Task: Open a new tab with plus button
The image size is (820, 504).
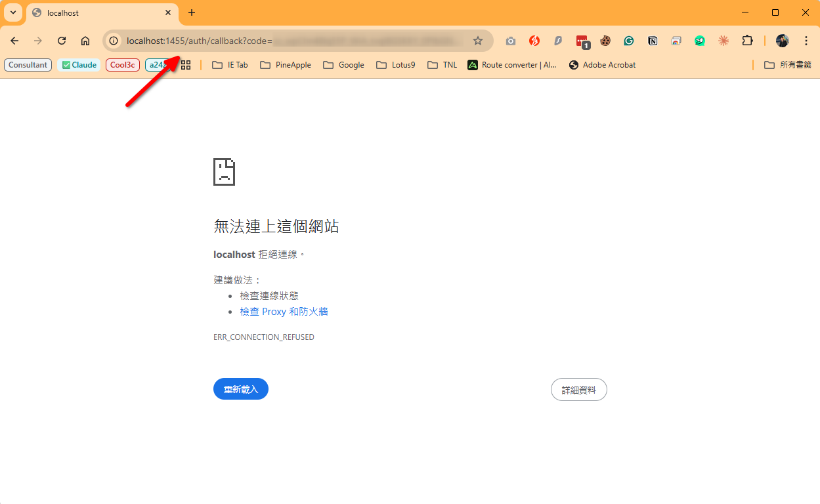Action: pyautogui.click(x=192, y=12)
